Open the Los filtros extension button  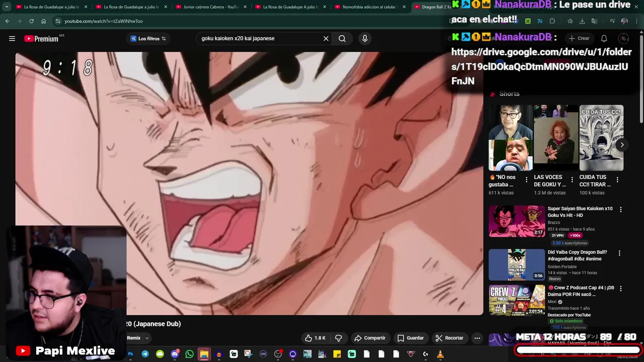[148, 39]
